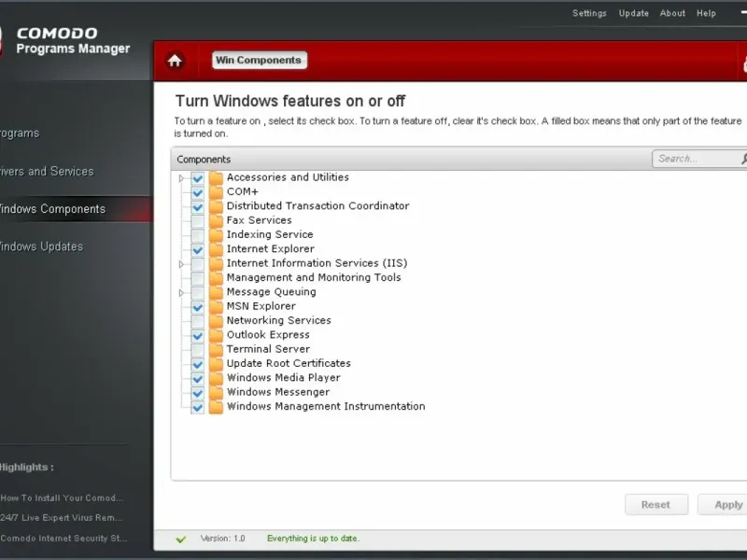
Task: Click the 'Version: 1.0' status text
Action: 222,539
